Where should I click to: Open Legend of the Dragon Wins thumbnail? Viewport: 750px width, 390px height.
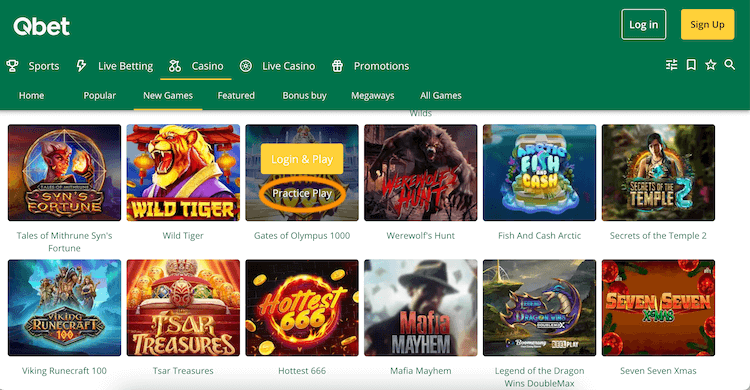[540, 308]
